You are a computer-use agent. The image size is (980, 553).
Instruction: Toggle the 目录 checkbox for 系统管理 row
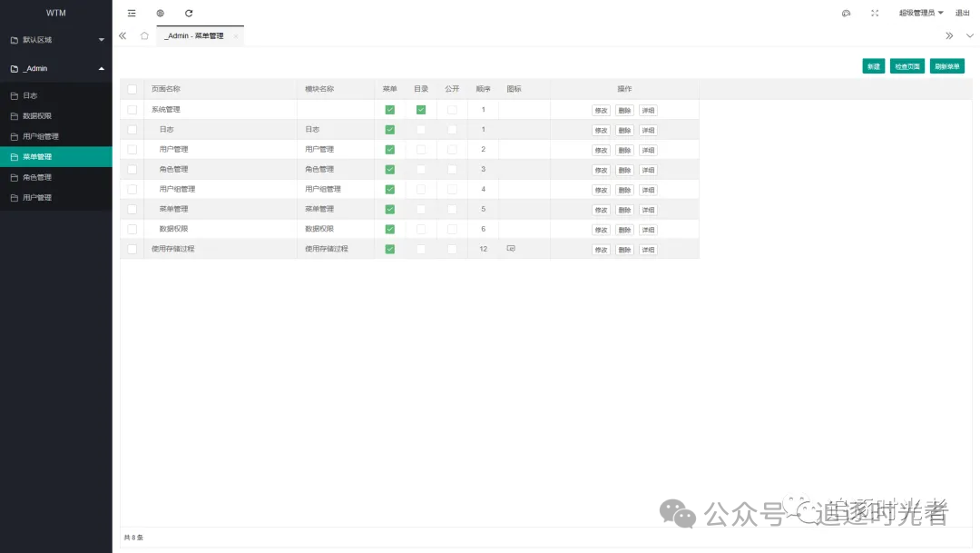click(x=421, y=110)
